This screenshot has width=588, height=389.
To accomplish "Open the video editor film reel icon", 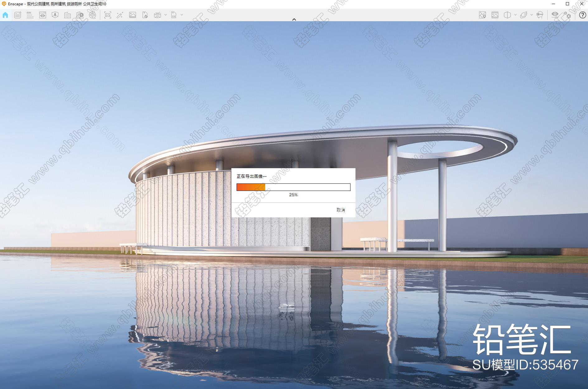I will click(x=92, y=15).
